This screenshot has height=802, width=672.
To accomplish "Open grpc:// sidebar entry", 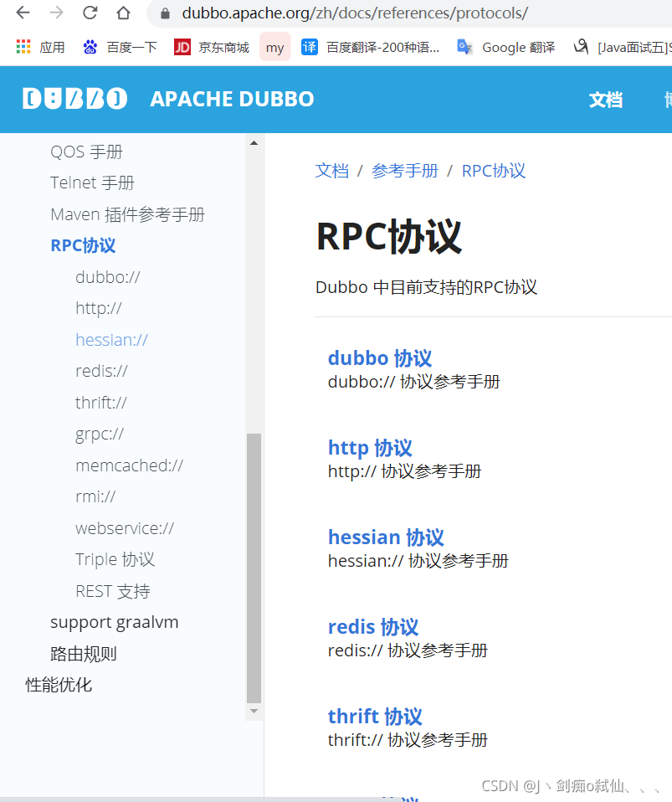I will click(100, 434).
